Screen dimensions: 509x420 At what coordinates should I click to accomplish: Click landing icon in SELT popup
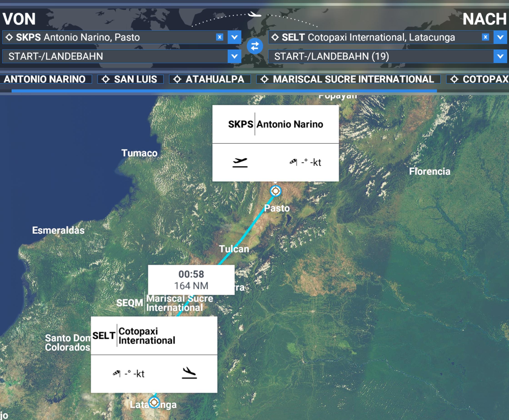(189, 373)
